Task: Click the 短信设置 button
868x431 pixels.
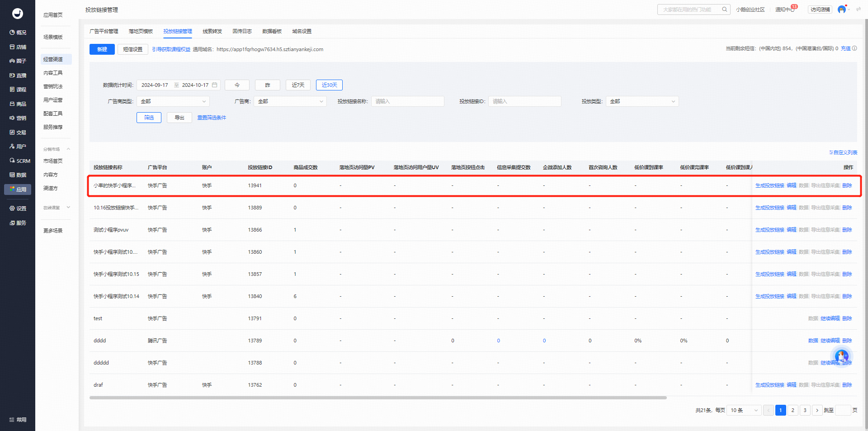Action: pyautogui.click(x=133, y=49)
